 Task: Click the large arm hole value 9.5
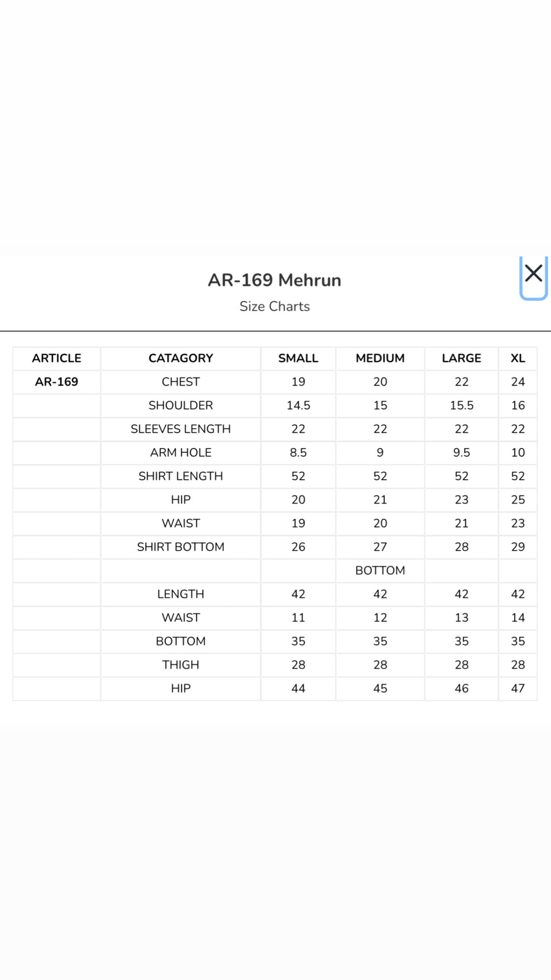pos(462,453)
